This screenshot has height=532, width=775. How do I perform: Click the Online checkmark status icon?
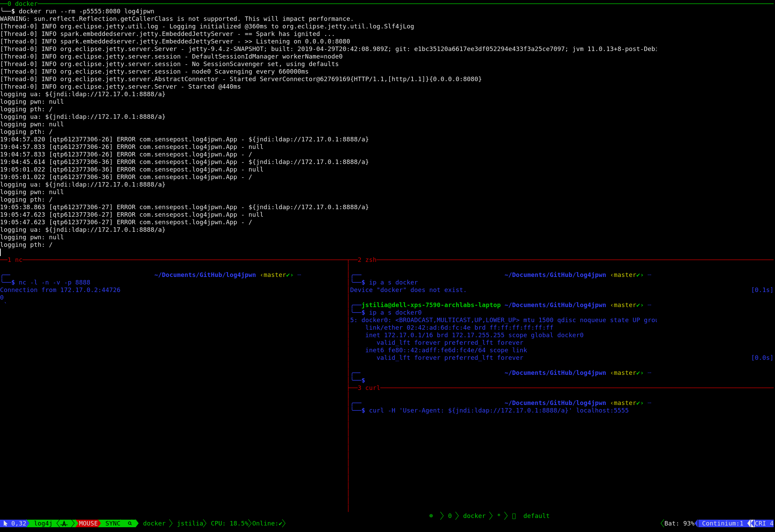281,523
